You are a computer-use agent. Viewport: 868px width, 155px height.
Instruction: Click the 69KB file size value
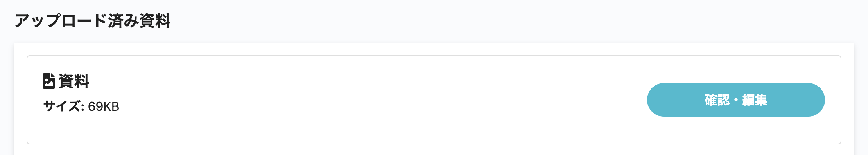[x=104, y=106]
